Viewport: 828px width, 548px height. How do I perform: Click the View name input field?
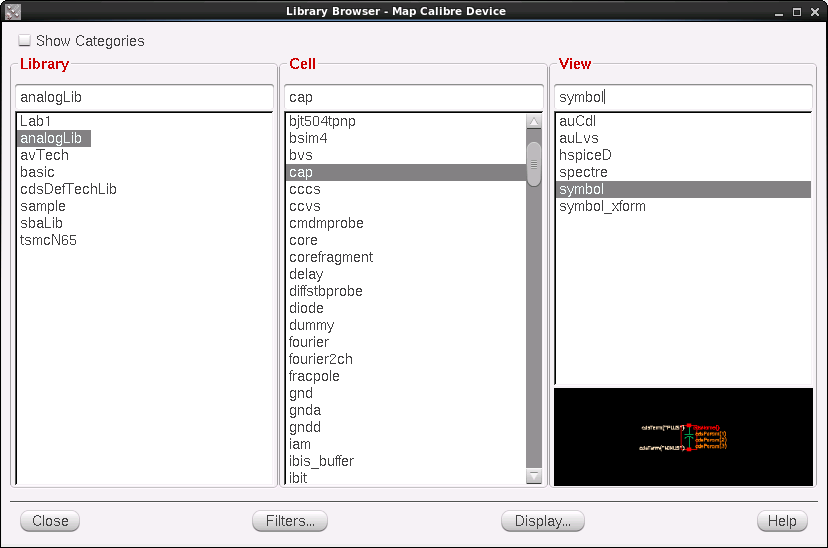(x=683, y=97)
